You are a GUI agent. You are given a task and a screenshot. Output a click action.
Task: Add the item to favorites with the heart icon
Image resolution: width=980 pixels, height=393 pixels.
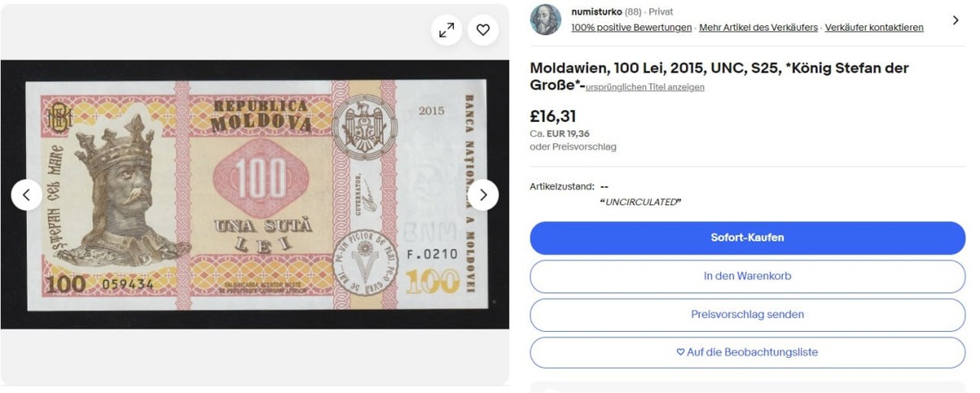pos(483,30)
